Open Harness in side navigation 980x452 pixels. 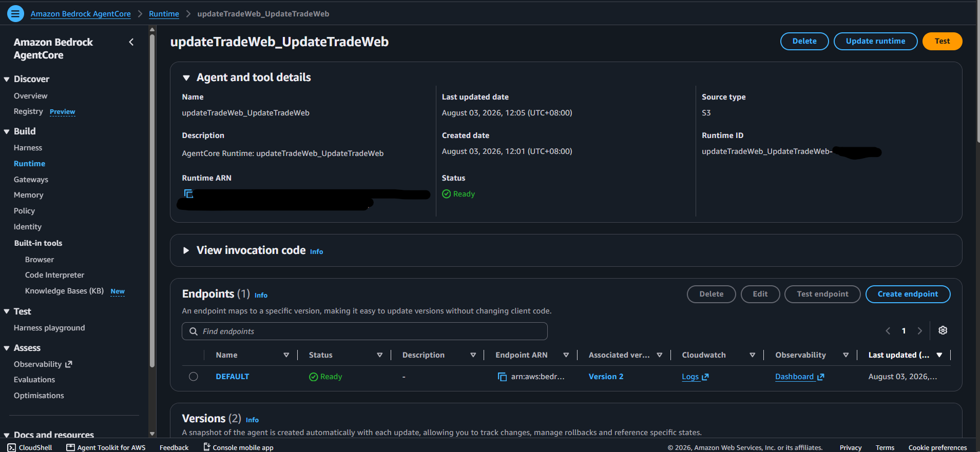28,148
